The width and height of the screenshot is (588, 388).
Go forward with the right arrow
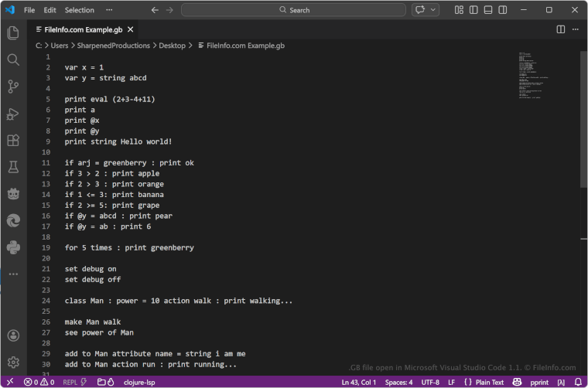[x=169, y=10]
